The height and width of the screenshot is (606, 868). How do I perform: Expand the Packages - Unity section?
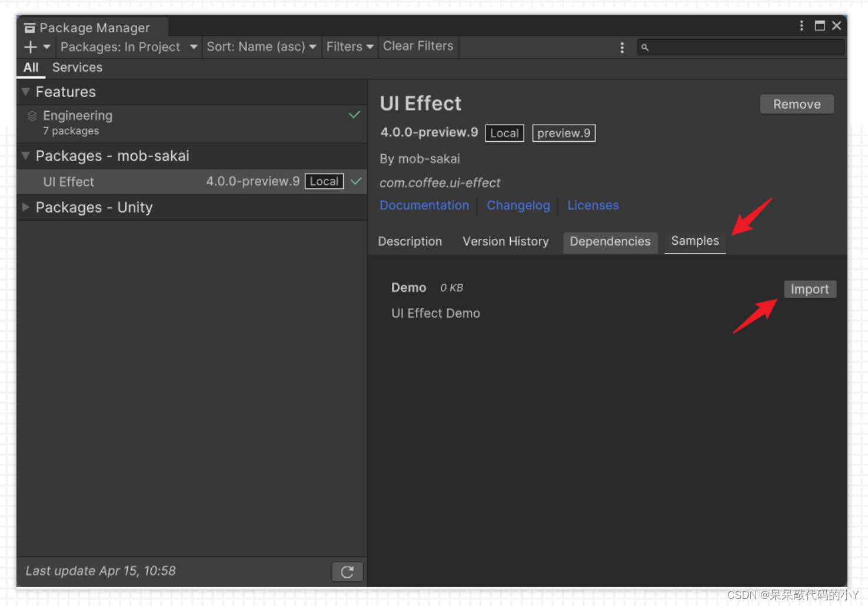[x=25, y=207]
